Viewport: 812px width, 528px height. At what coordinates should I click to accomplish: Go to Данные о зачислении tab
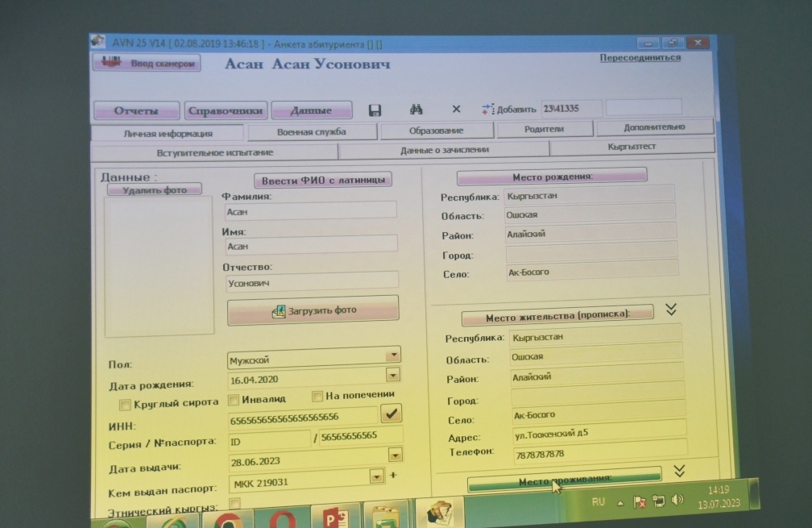coord(445,150)
